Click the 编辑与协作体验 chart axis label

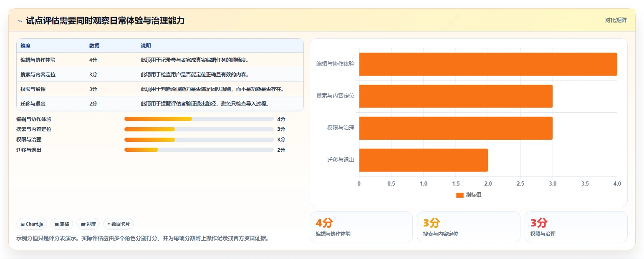coord(335,64)
